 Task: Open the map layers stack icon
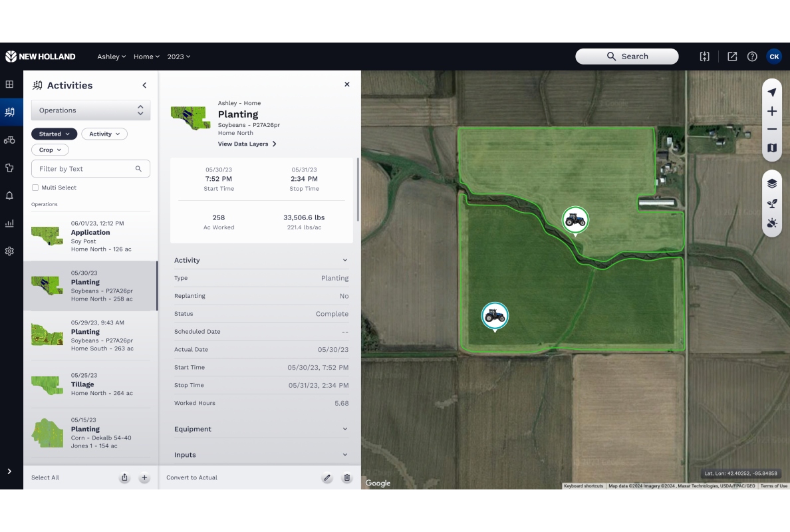coord(772,184)
